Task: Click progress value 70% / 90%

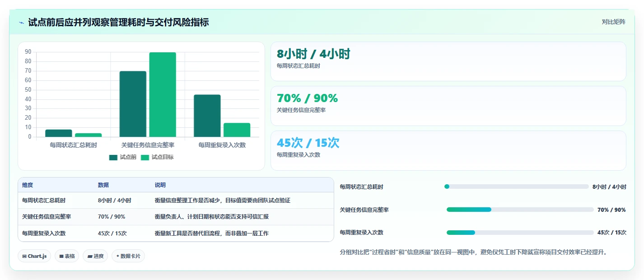Action: tap(611, 210)
